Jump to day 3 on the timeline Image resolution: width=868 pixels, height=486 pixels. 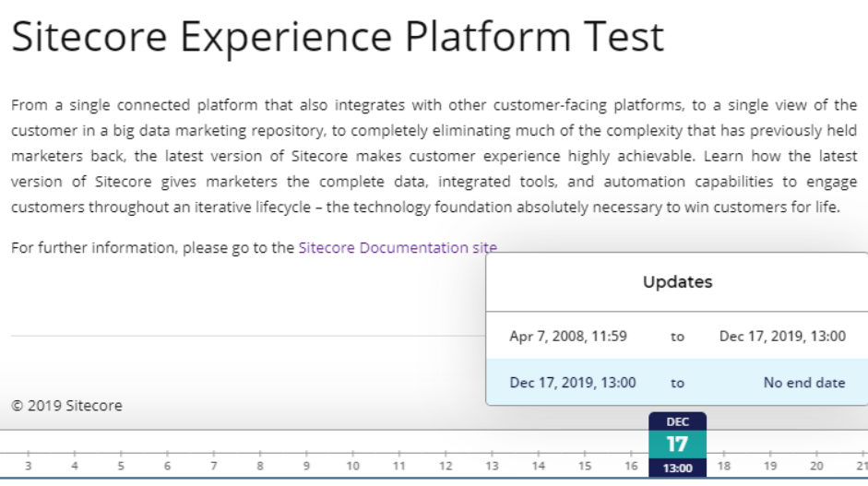coord(28,466)
